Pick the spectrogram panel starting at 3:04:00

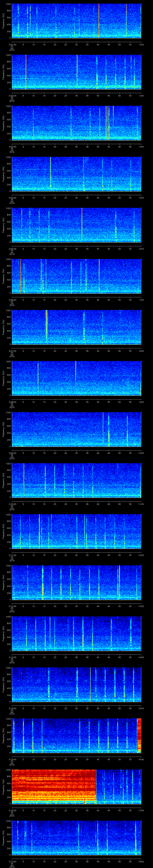pos(76,174)
